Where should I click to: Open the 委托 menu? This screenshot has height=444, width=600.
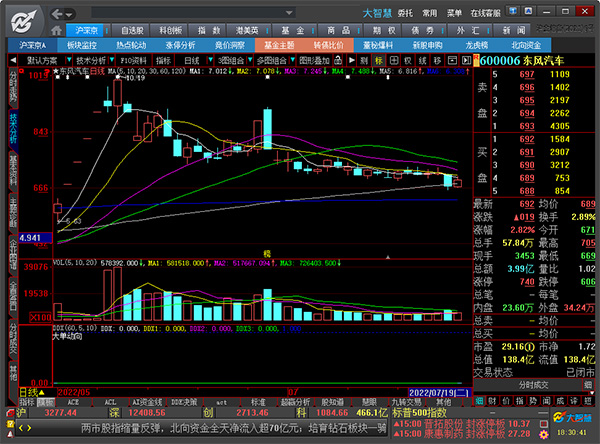click(x=405, y=13)
